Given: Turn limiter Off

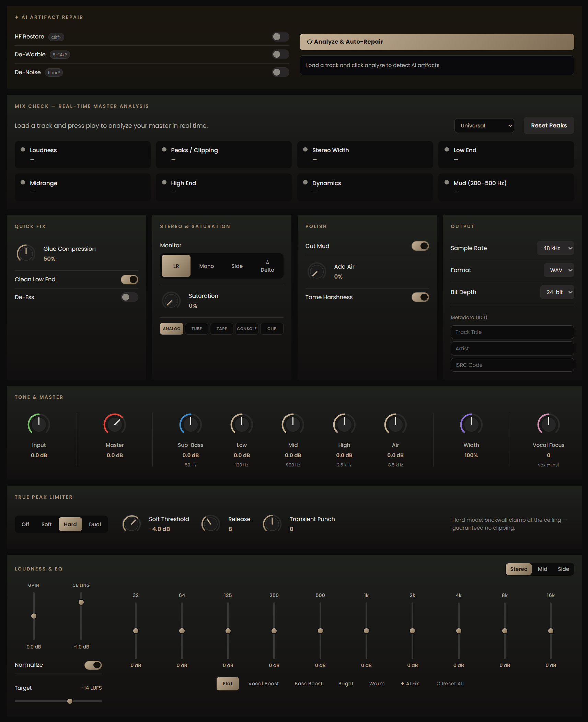Looking at the screenshot, I should tap(25, 524).
